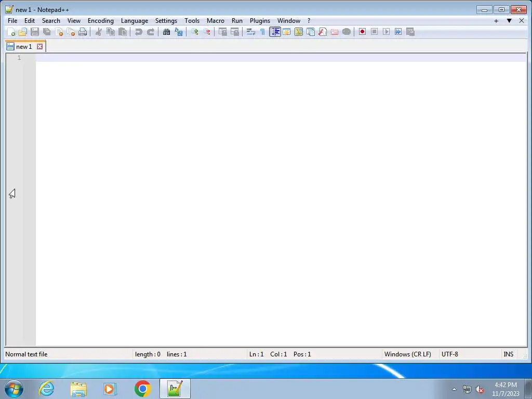Run macro multiple times icon
The height and width of the screenshot is (399, 532).
398,32
